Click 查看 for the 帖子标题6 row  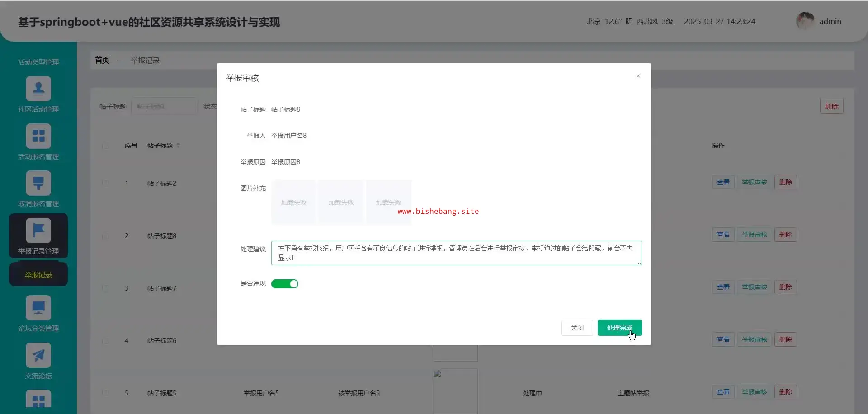click(723, 339)
